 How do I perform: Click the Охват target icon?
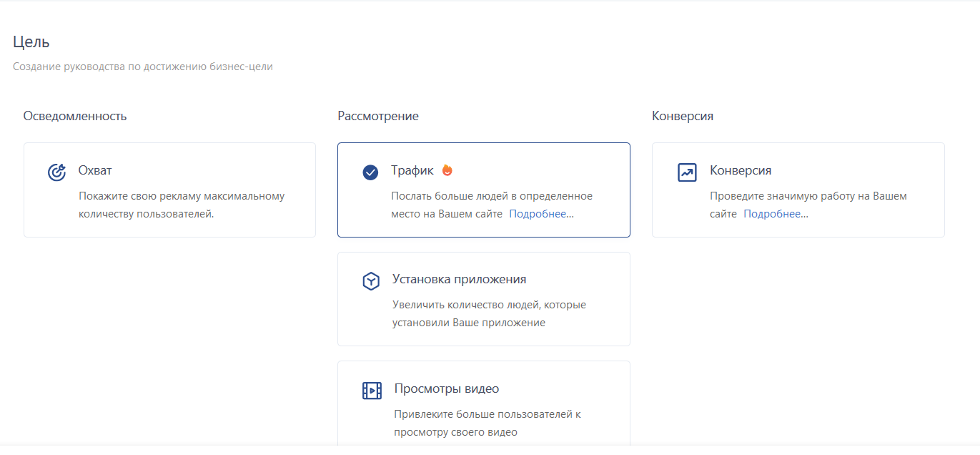coord(56,172)
